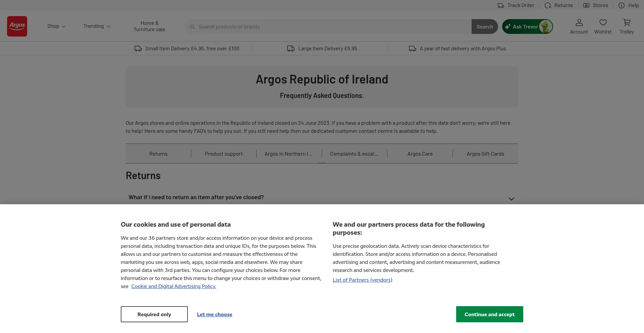The height and width of the screenshot is (333, 644).
Task: Select the Product support tab
Action: pos(224,154)
